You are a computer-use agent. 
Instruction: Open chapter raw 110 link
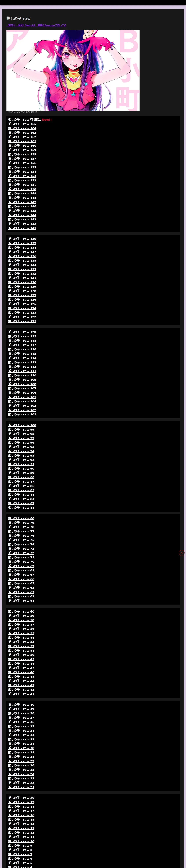point(22,375)
